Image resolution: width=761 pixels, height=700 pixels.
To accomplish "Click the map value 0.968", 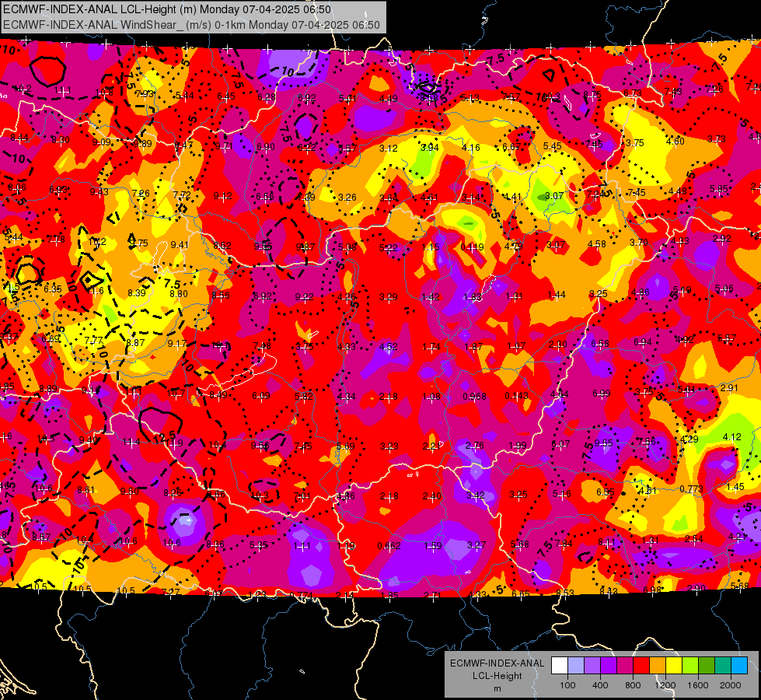I will click(x=474, y=397).
